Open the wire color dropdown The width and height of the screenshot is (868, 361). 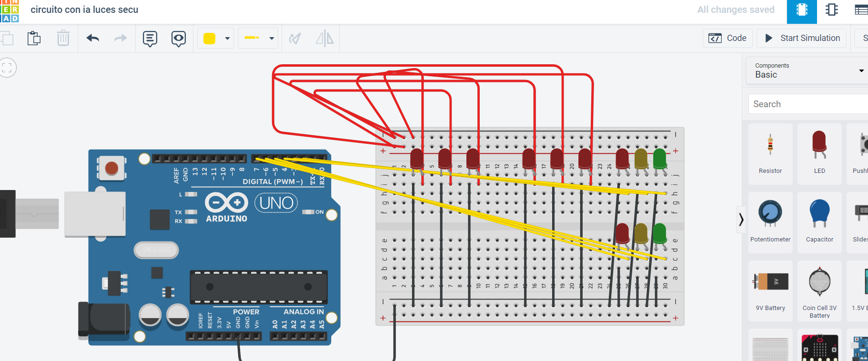click(227, 38)
